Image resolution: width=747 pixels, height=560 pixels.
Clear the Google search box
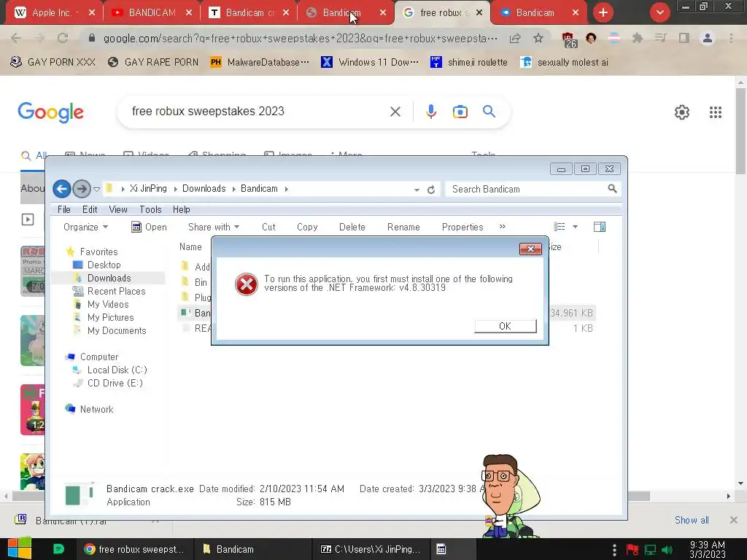395,112
